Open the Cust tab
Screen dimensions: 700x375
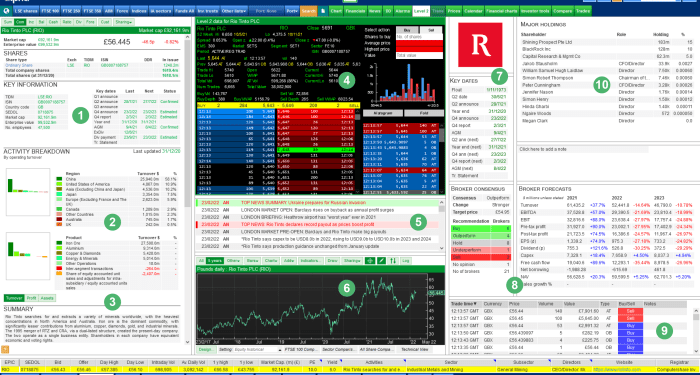[x=105, y=21]
